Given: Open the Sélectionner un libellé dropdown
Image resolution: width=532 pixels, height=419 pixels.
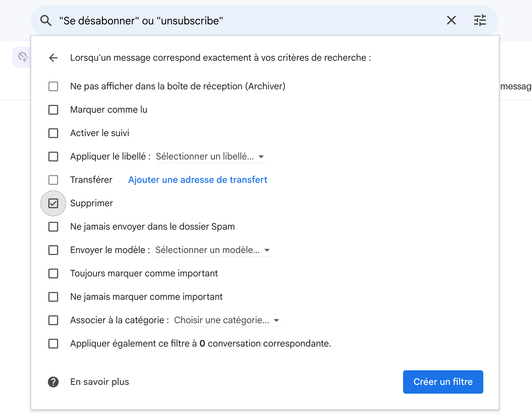Looking at the screenshot, I should point(211,157).
